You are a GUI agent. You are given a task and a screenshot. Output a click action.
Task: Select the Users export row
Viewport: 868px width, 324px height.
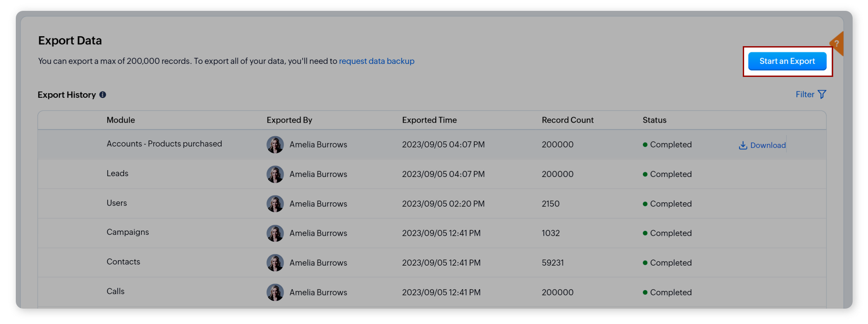pyautogui.click(x=117, y=203)
